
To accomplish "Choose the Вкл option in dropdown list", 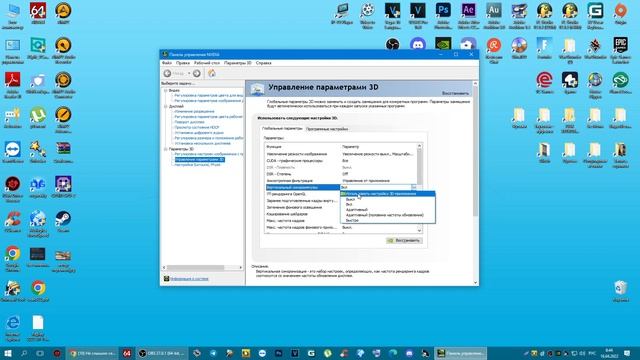I will click(388, 204).
